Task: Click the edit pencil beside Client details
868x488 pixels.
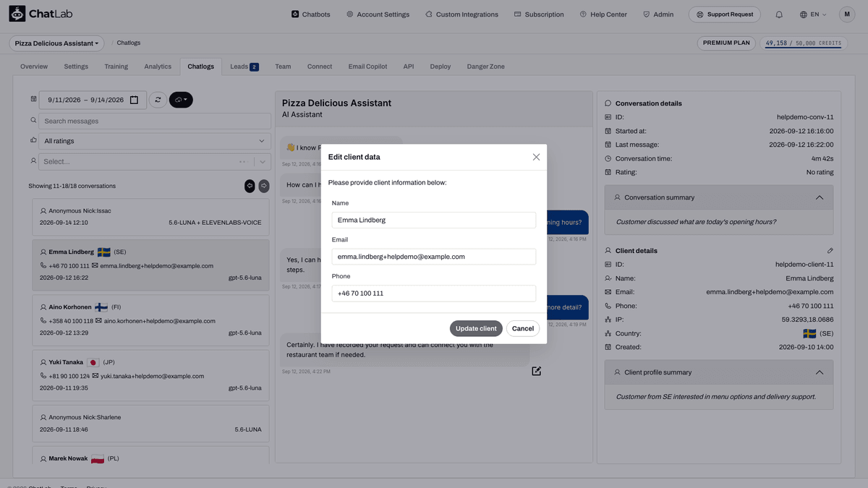Action: point(830,250)
